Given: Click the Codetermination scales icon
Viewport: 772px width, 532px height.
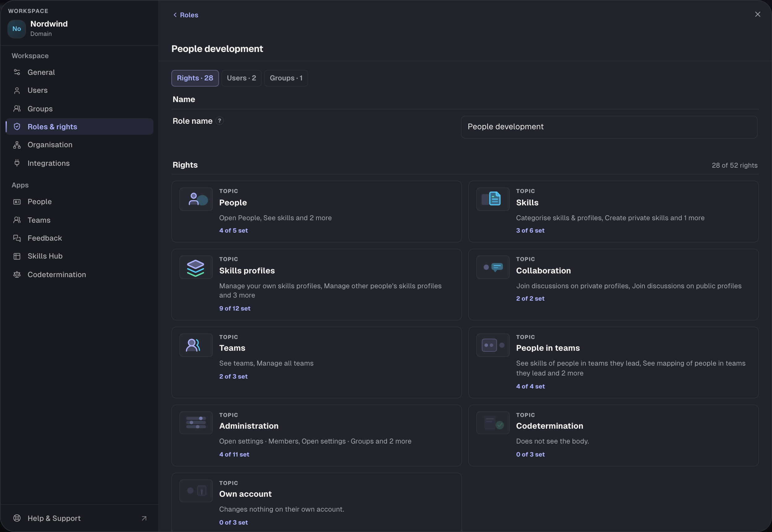Looking at the screenshot, I should click(x=17, y=274).
